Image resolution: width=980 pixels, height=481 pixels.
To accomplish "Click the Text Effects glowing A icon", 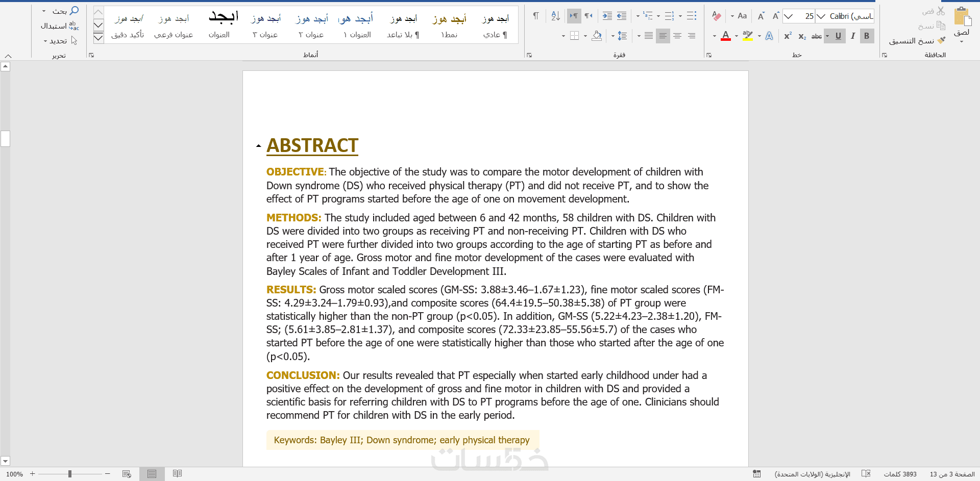I will pos(769,36).
